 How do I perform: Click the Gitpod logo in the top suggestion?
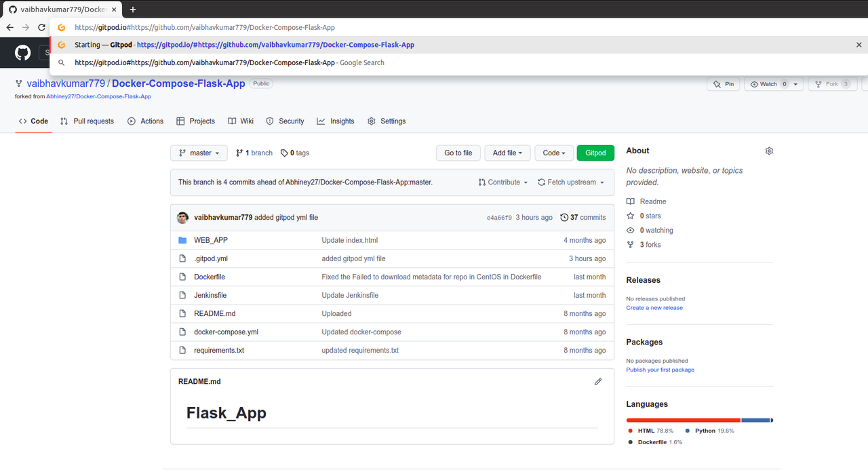pyautogui.click(x=61, y=28)
